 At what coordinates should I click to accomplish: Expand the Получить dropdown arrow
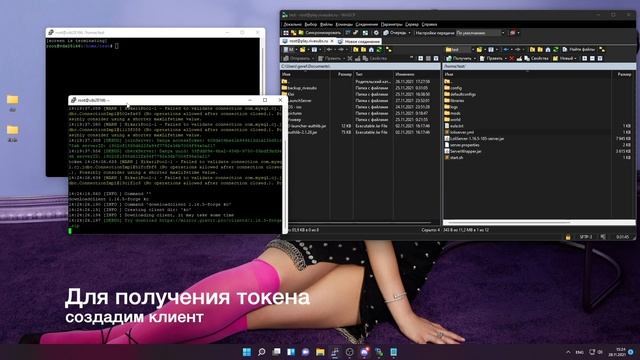pos(475,58)
